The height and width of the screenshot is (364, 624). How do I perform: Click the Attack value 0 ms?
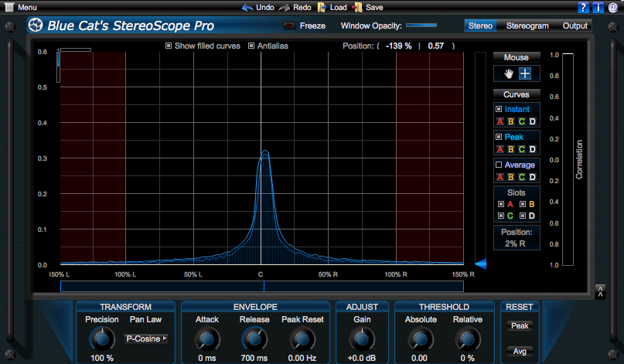click(207, 358)
